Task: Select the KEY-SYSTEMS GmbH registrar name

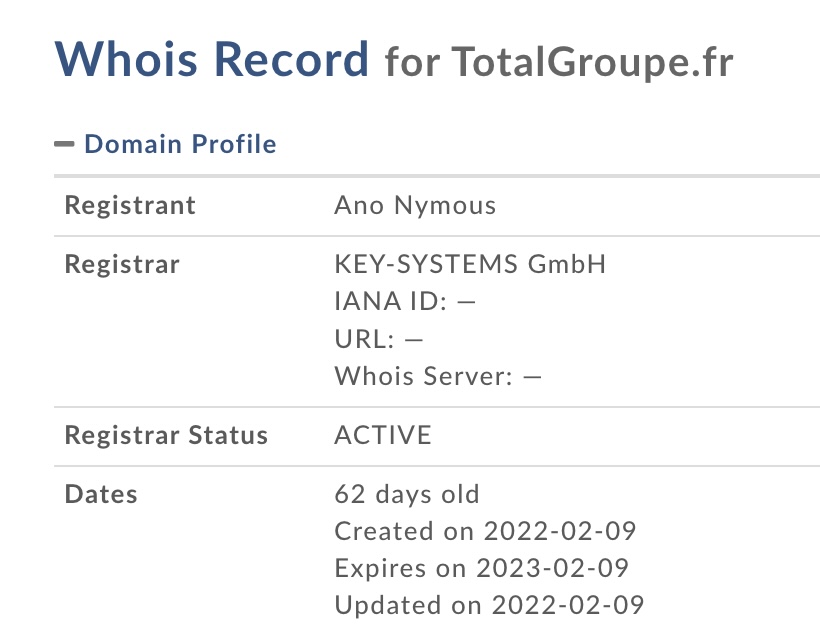Action: coord(470,265)
